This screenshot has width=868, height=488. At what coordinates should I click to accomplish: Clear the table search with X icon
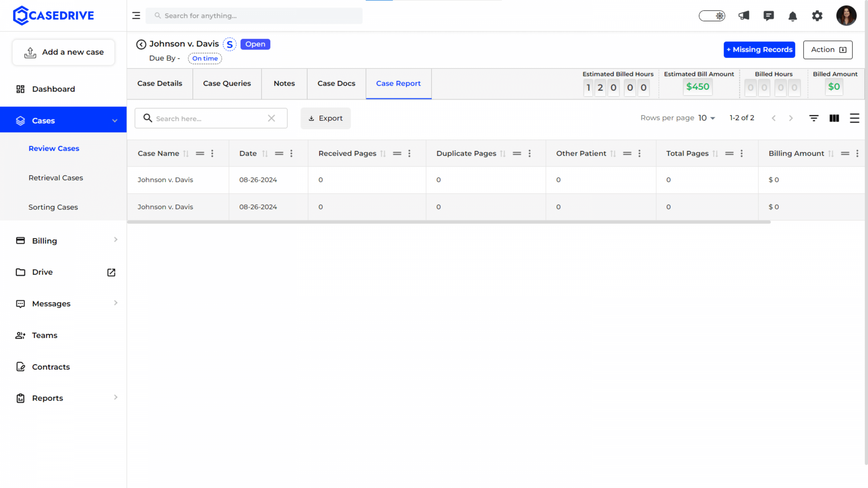[271, 118]
